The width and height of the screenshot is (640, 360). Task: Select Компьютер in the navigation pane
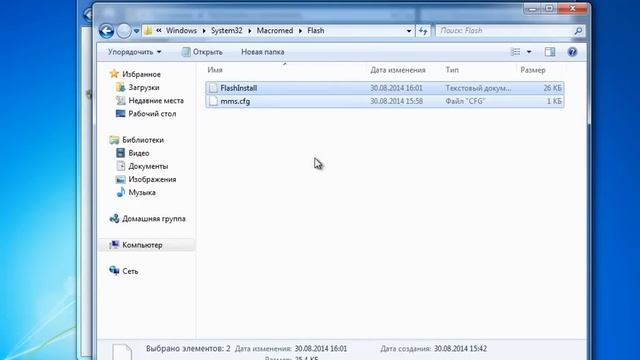[x=142, y=245]
